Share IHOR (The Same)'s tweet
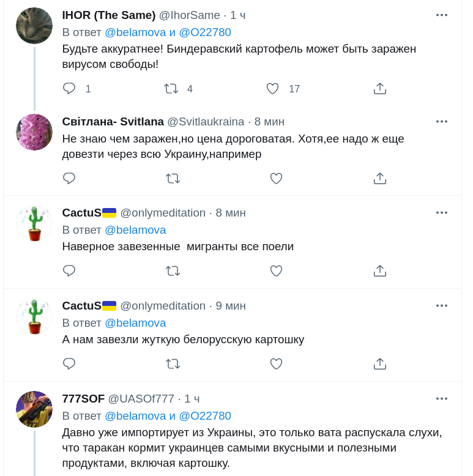The height and width of the screenshot is (476, 473). click(379, 89)
